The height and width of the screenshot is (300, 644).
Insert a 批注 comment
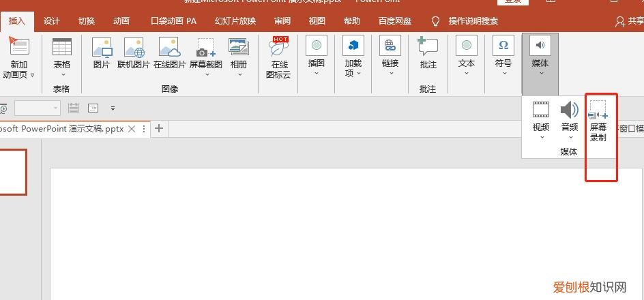coord(428,46)
